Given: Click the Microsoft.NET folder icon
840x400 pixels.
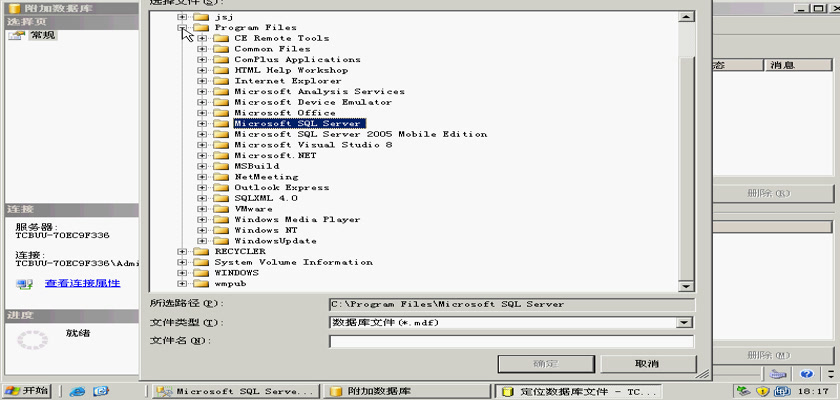Looking at the screenshot, I should tap(221, 155).
